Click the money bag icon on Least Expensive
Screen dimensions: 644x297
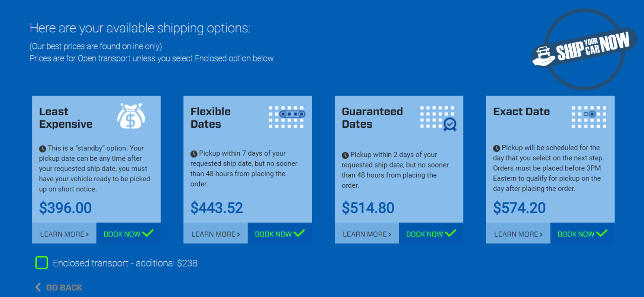pyautogui.click(x=131, y=116)
